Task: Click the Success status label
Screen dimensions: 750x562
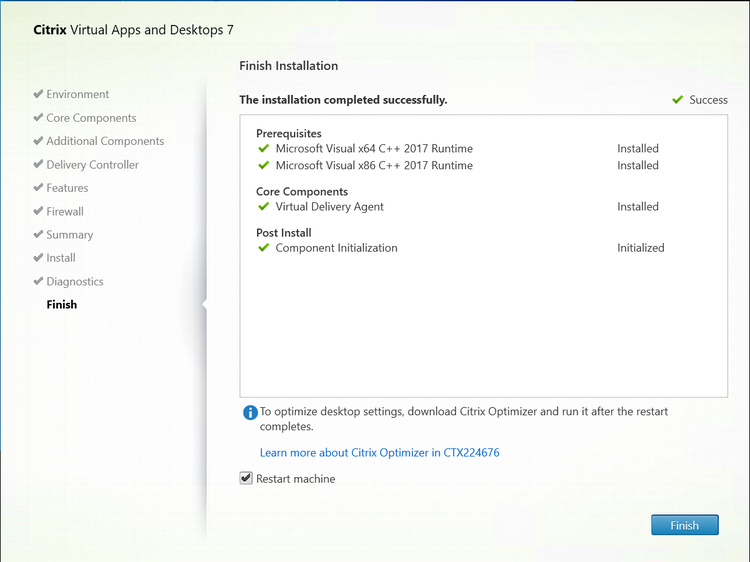Action: click(708, 100)
